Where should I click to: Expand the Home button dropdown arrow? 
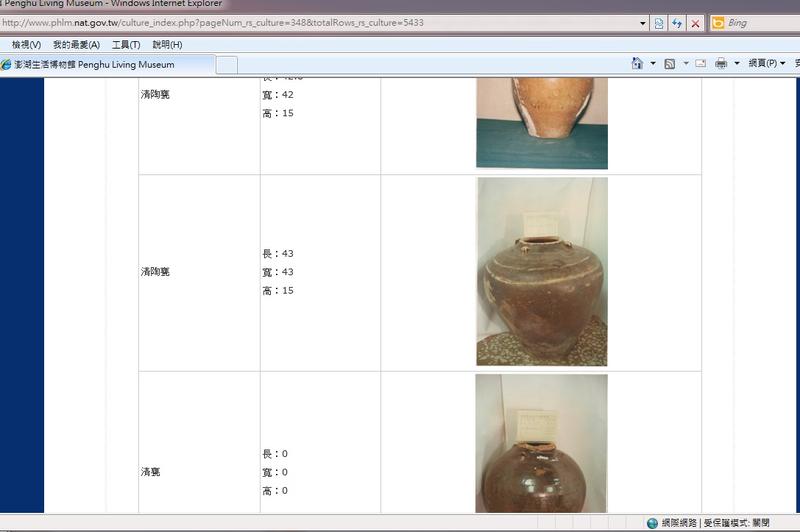653,63
